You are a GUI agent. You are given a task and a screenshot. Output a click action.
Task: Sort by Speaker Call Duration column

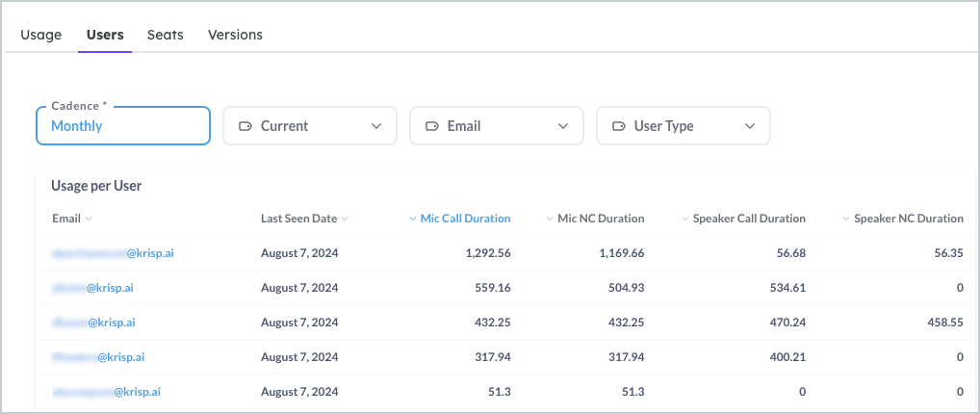click(x=749, y=219)
